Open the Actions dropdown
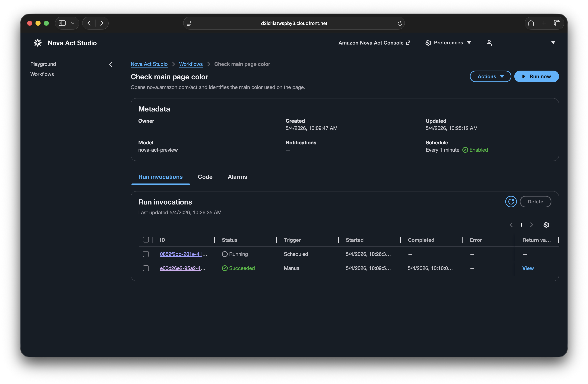 (x=490, y=76)
